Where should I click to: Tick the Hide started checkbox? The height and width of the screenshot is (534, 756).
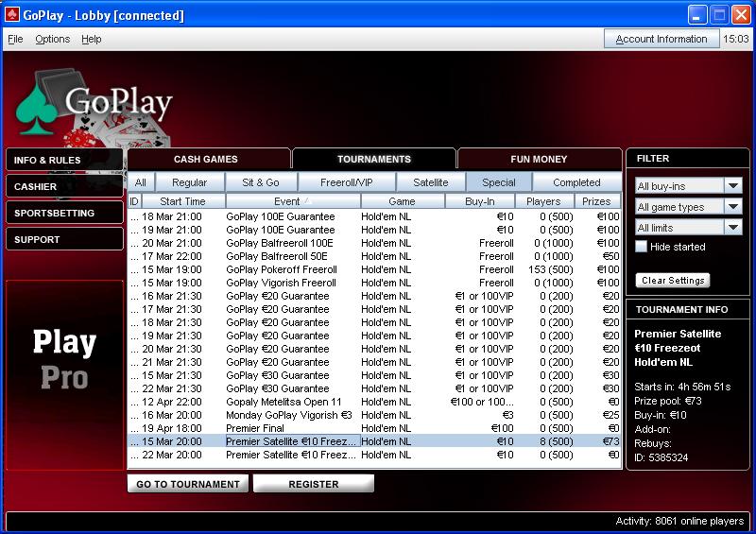point(641,247)
